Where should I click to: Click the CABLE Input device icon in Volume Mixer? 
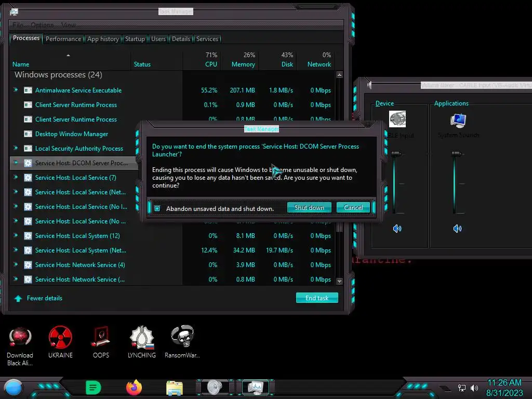(x=397, y=119)
